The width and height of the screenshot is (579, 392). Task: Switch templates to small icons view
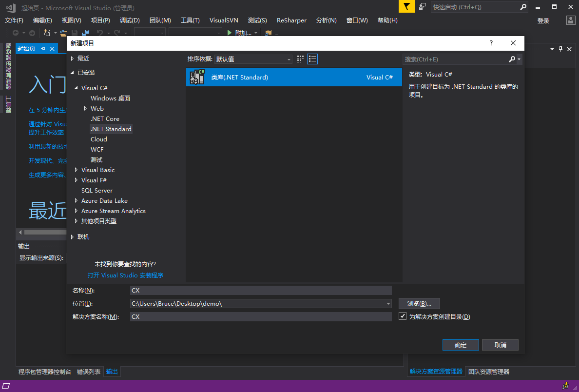pyautogui.click(x=300, y=59)
